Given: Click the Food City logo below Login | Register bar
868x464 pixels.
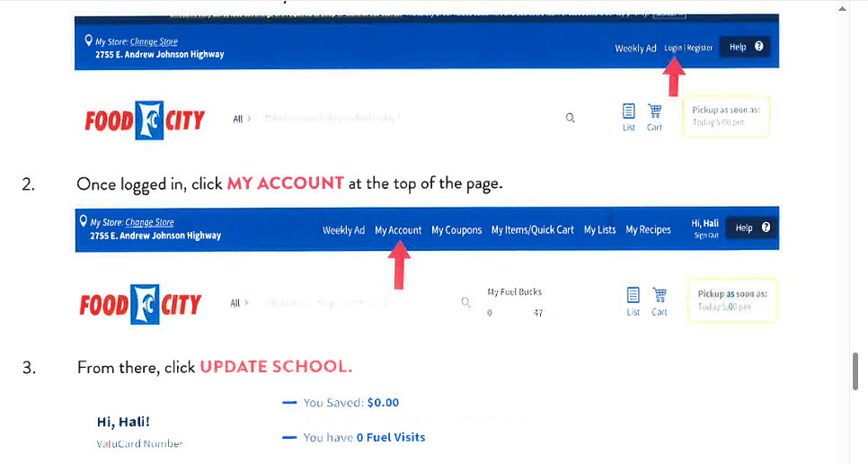Looking at the screenshot, I should [145, 120].
